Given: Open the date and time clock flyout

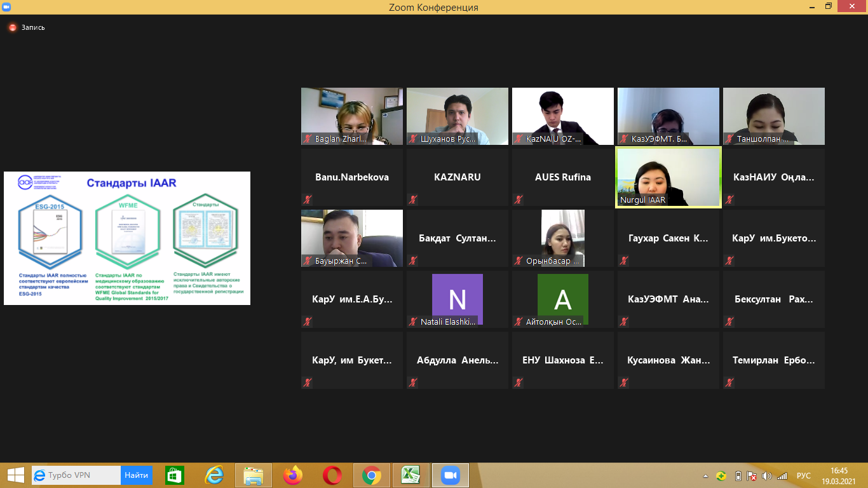Looking at the screenshot, I should 839,475.
